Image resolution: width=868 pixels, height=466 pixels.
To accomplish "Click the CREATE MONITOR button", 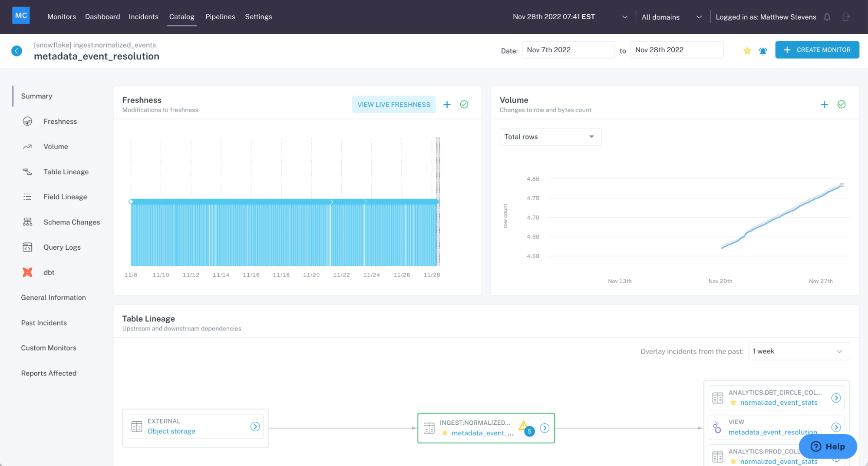I will point(817,50).
